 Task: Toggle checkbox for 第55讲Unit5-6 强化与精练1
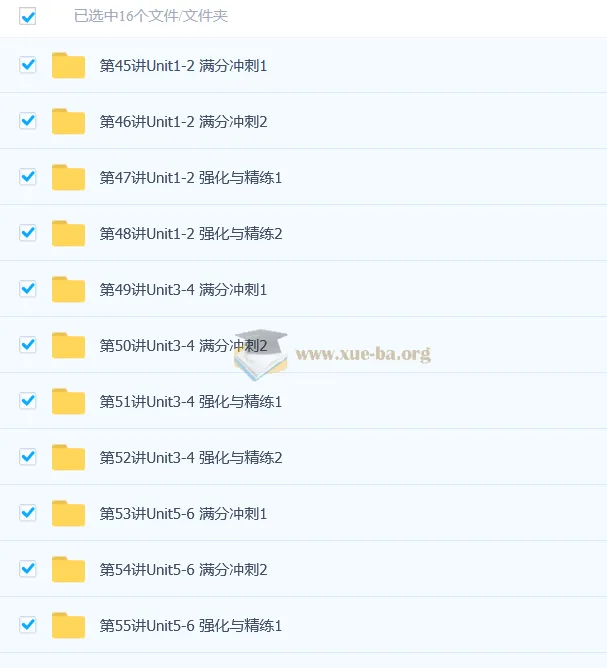(28, 625)
